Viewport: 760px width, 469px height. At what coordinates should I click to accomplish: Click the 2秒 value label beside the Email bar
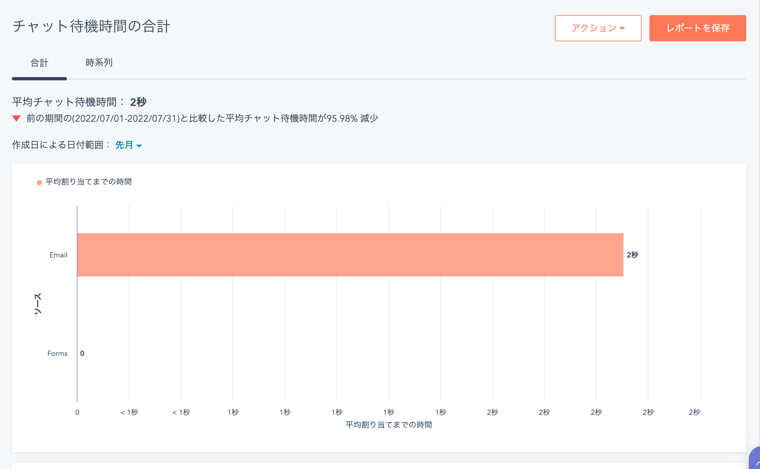tap(632, 255)
